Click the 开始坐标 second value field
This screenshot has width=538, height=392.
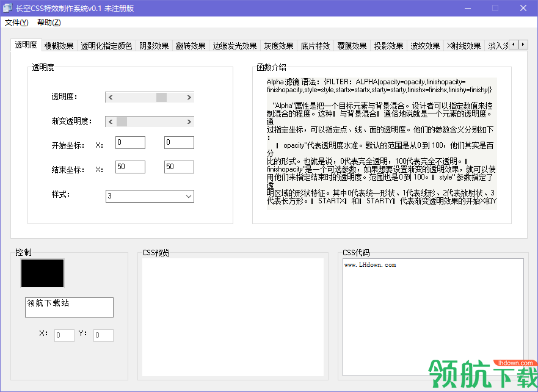179,143
